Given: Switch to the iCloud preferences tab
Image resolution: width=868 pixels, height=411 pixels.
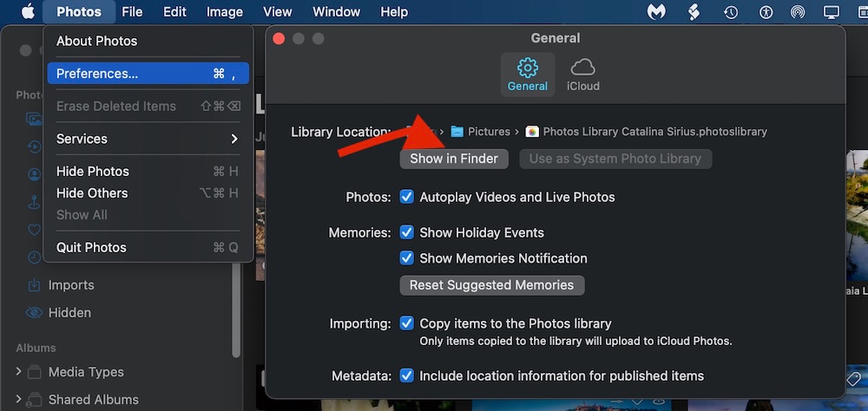Looking at the screenshot, I should [x=583, y=75].
